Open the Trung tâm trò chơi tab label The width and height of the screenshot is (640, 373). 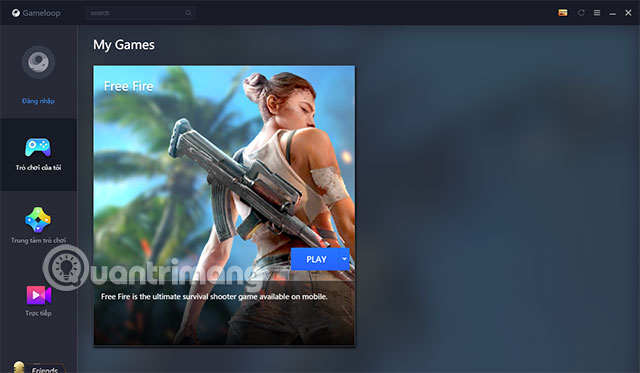coord(38,240)
